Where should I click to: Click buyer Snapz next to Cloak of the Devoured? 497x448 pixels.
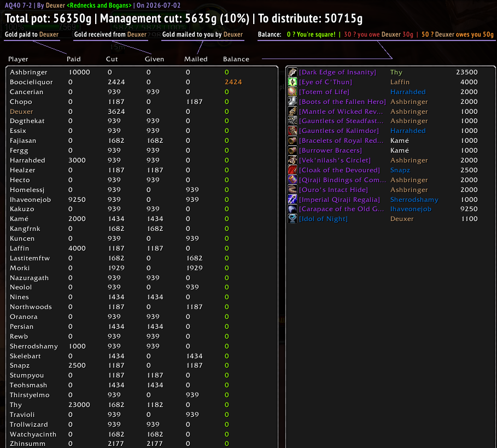click(x=400, y=170)
